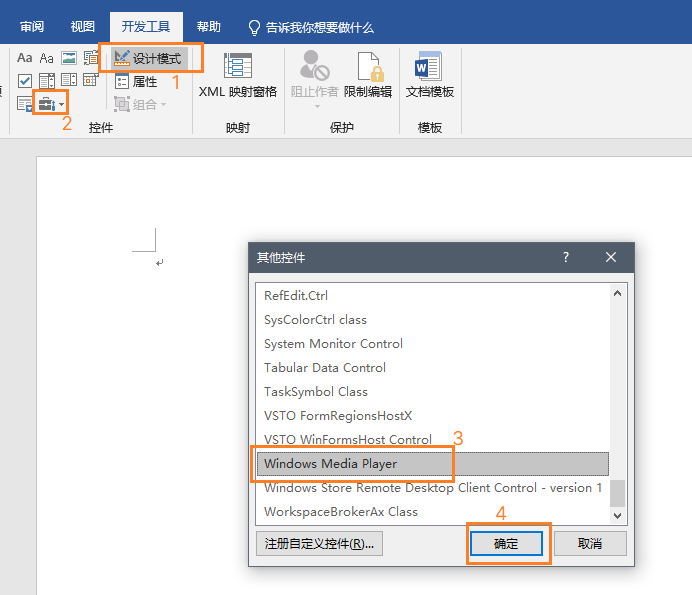Screen dimensions: 692x595
Task: Select Tabular Data Control list entry
Action: pos(325,368)
